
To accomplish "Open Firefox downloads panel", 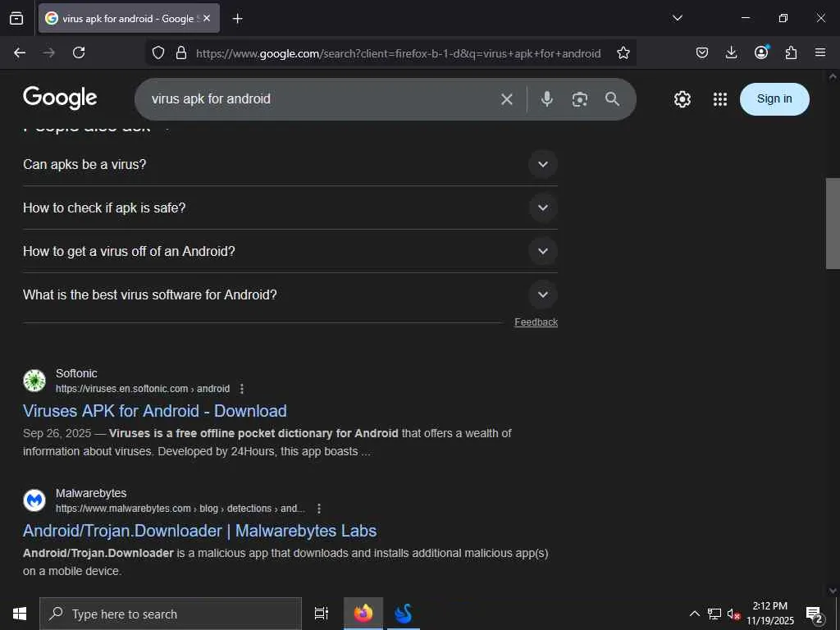I will (x=731, y=52).
